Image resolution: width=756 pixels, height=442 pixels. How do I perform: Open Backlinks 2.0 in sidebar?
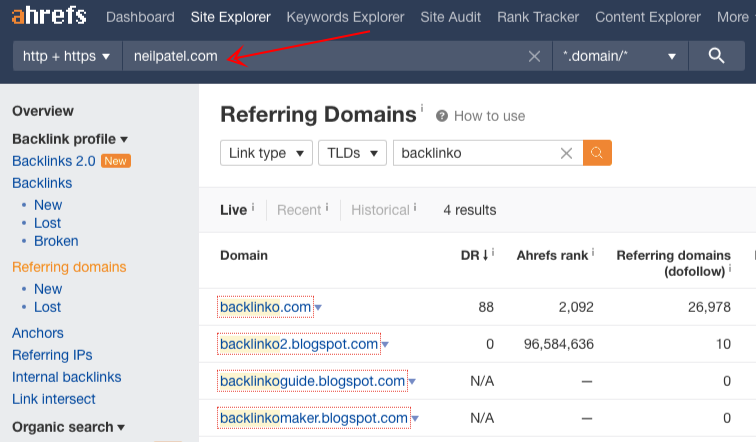(54, 161)
